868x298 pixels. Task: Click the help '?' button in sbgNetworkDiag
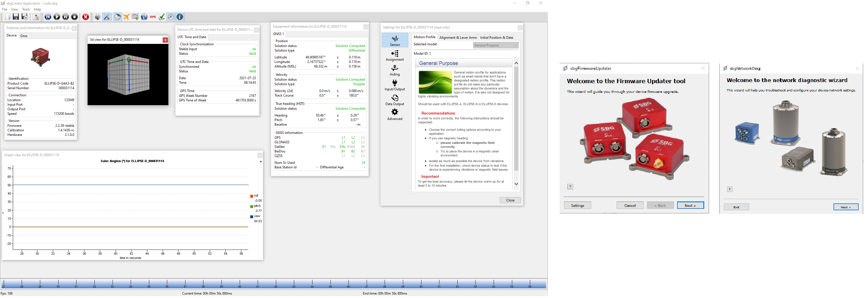pyautogui.click(x=730, y=190)
